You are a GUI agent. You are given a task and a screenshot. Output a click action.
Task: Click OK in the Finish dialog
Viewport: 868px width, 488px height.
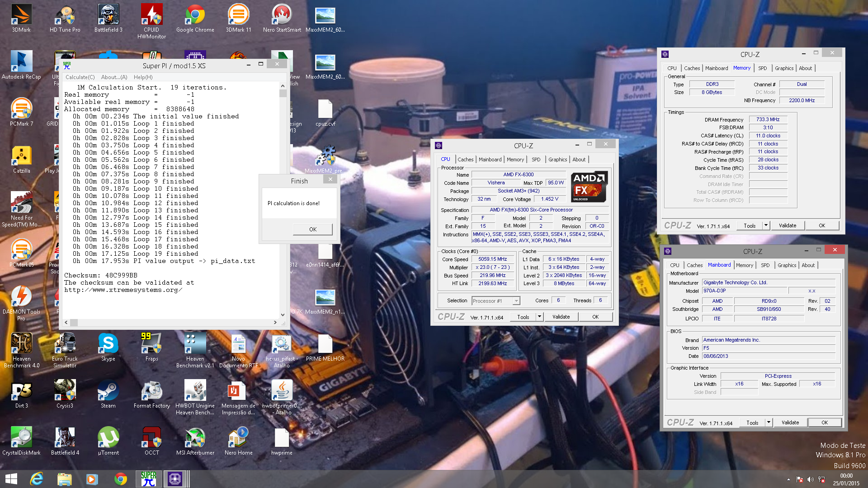coord(313,229)
